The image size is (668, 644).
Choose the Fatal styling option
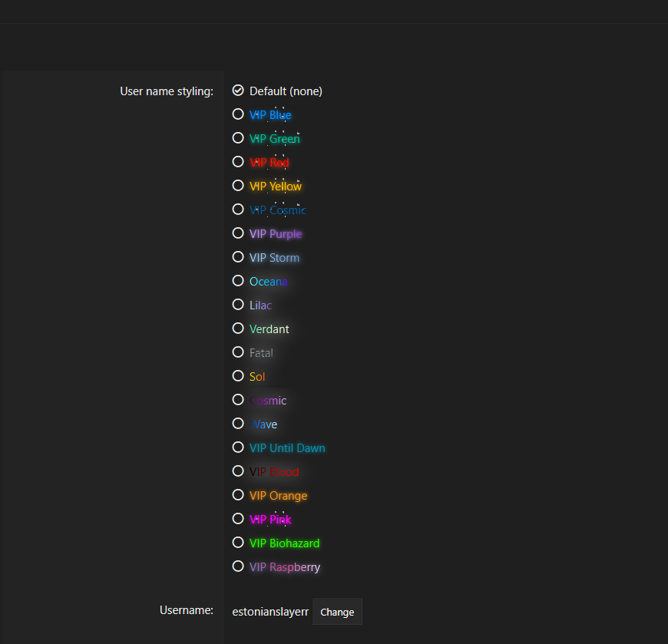click(x=238, y=352)
